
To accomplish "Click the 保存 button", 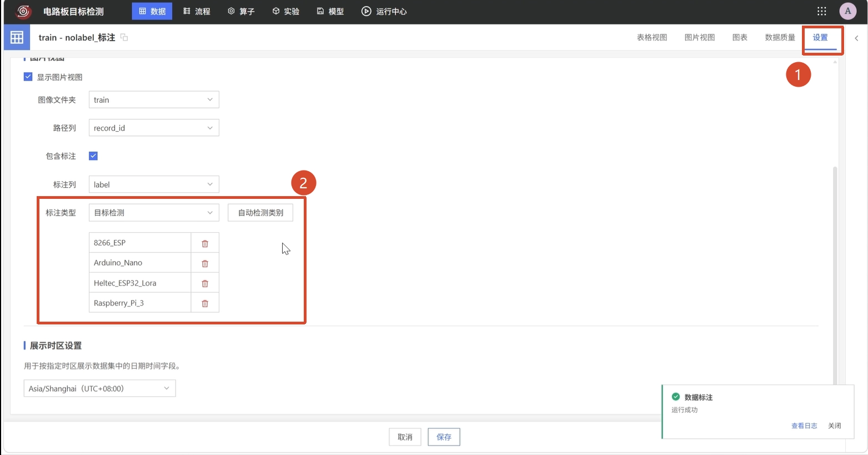I will pos(444,437).
